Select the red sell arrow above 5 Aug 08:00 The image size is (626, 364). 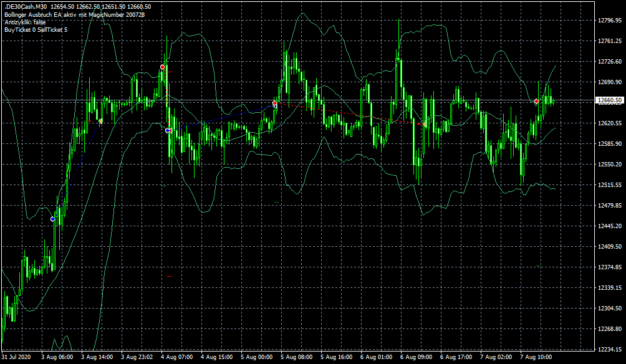275,103
